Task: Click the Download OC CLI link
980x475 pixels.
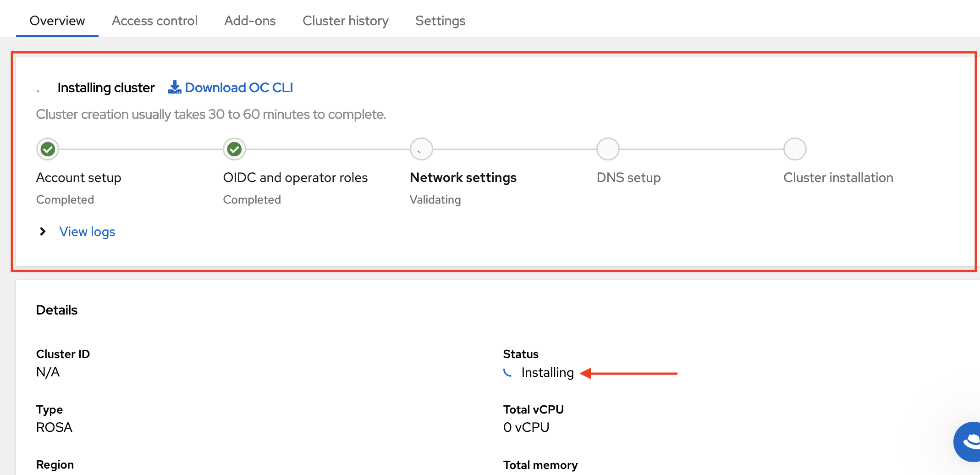Action: (x=239, y=88)
